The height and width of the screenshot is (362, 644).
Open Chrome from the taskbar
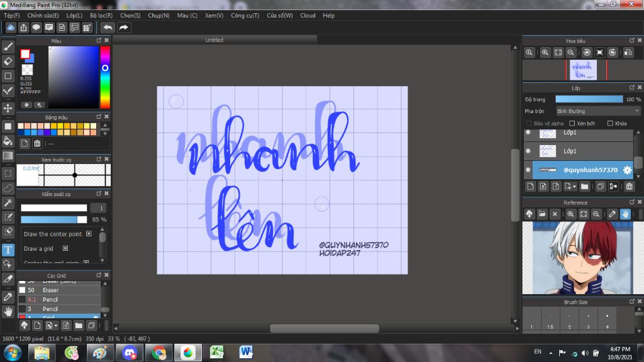(158, 353)
